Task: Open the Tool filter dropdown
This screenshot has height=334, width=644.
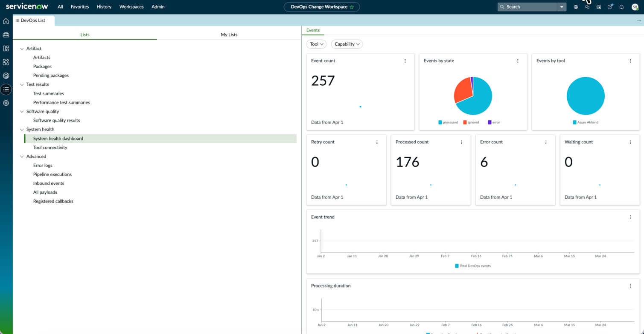Action: (316, 44)
